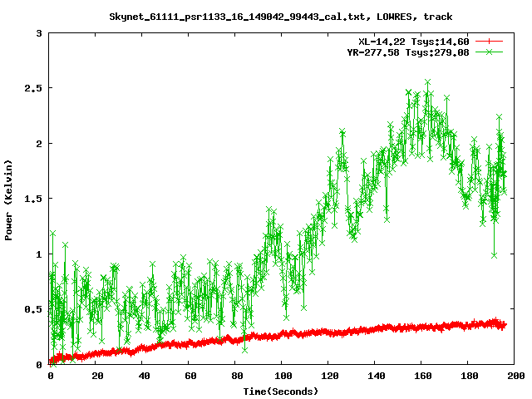Click the y-axis tick label 1.5

click(x=34, y=199)
